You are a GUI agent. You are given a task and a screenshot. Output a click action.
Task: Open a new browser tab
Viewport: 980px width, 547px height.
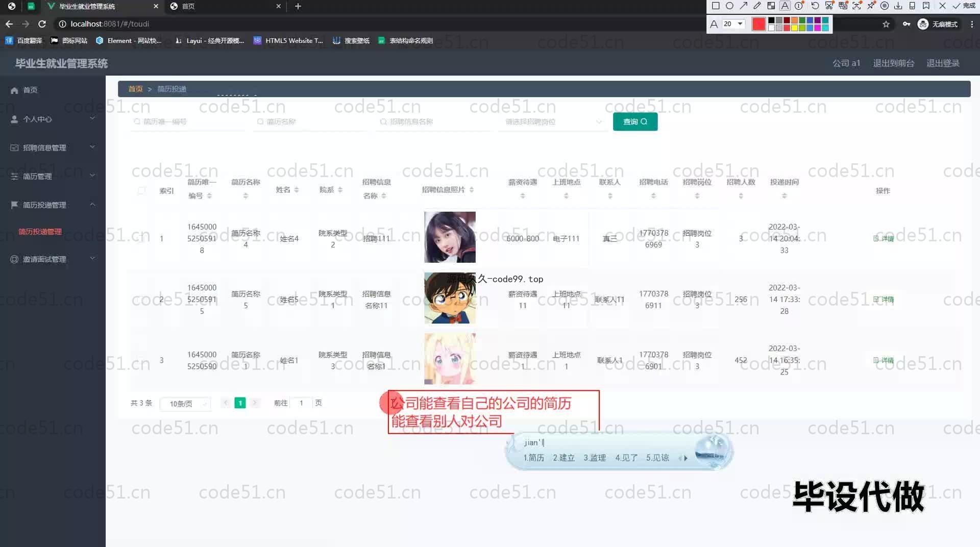[298, 6]
